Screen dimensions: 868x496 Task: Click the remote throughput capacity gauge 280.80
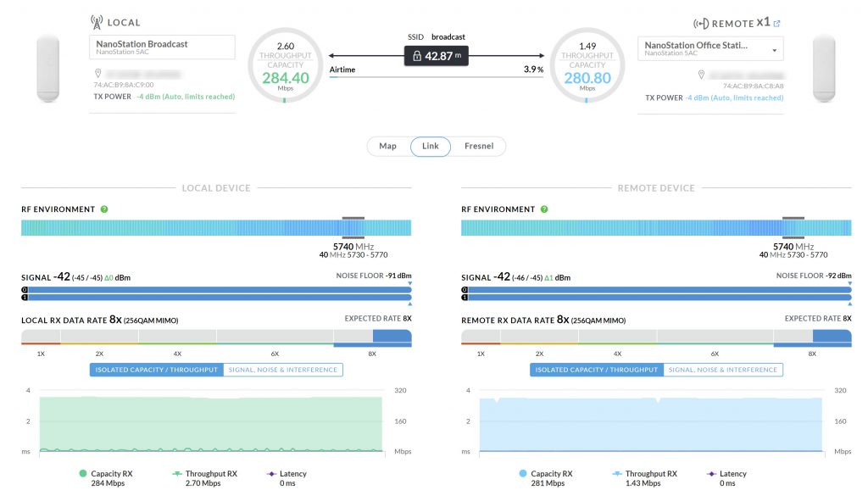click(x=587, y=66)
